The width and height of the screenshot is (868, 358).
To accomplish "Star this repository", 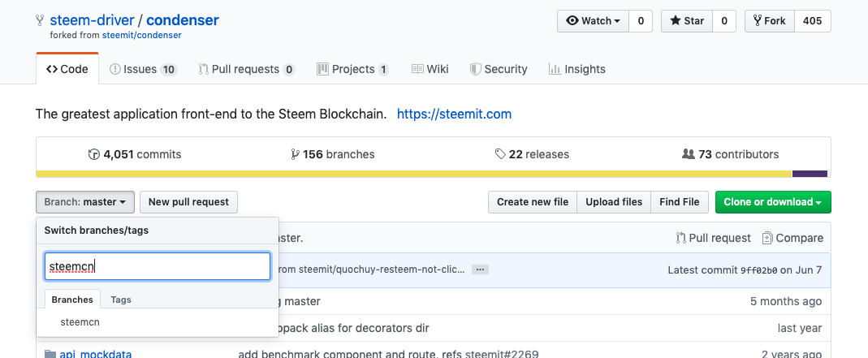I will pyautogui.click(x=687, y=21).
